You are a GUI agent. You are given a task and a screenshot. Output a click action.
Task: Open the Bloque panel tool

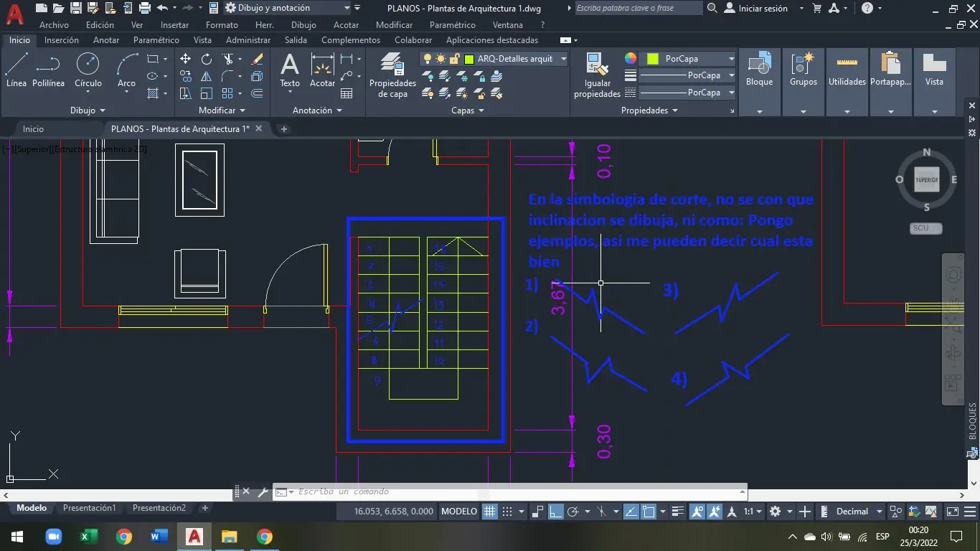pos(759,72)
